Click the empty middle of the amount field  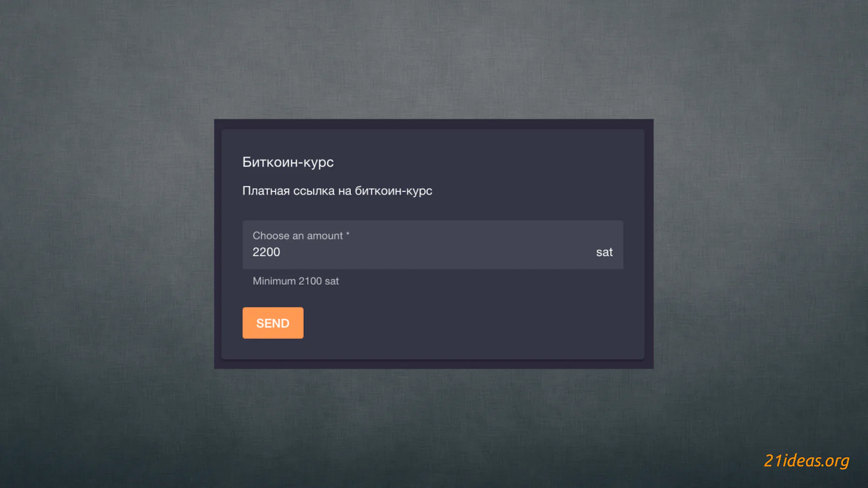click(x=434, y=252)
